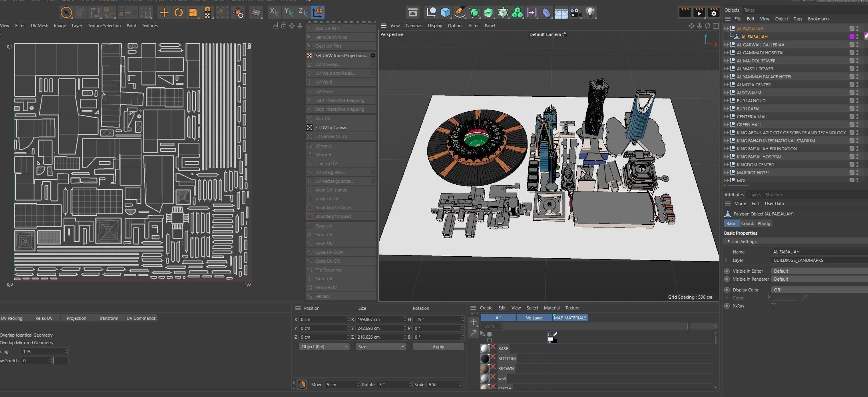
Task: Enable the X-Ray checkbox
Action: [773, 306]
